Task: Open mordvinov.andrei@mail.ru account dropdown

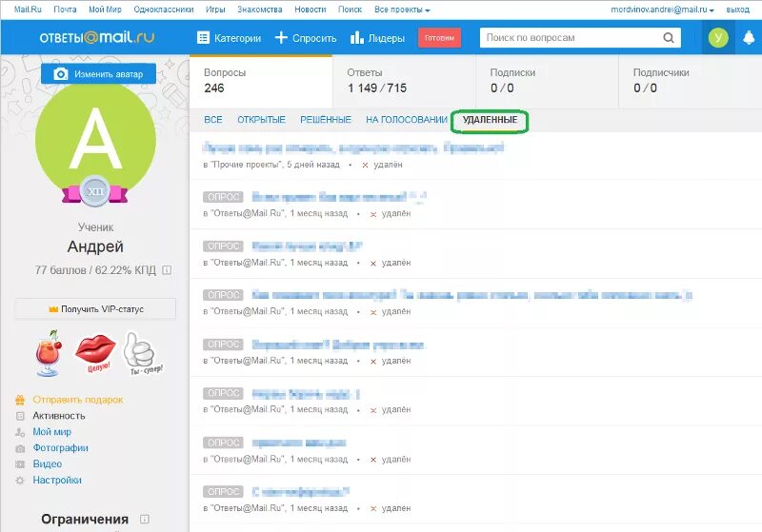Action: [x=662, y=10]
